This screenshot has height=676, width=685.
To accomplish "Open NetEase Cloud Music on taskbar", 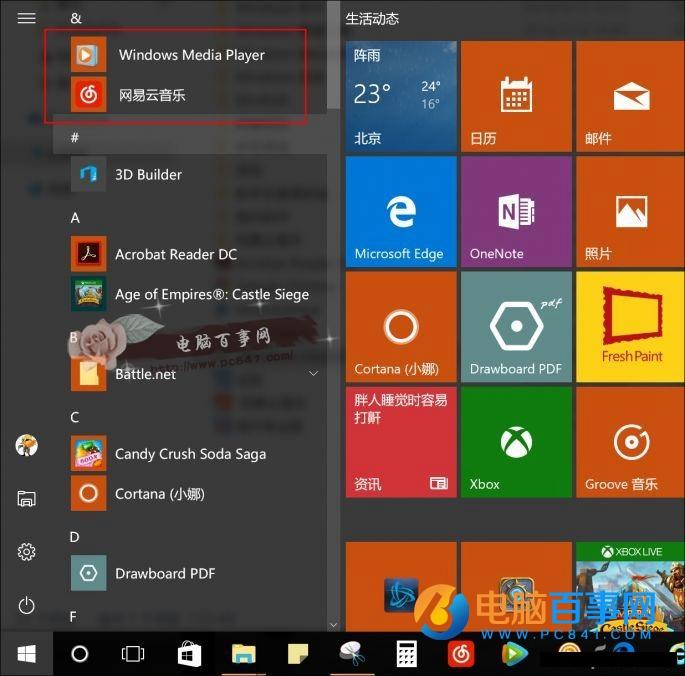I will point(461,654).
